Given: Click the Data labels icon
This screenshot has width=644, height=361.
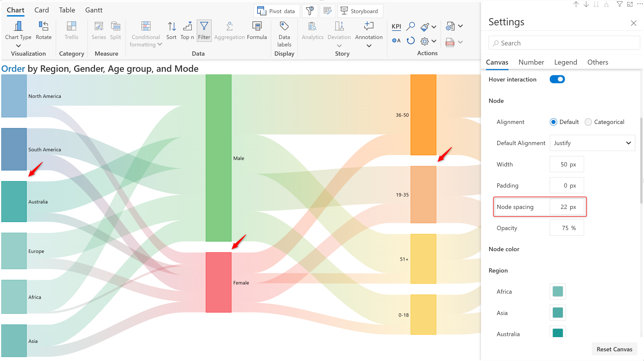Looking at the screenshot, I should 284,26.
